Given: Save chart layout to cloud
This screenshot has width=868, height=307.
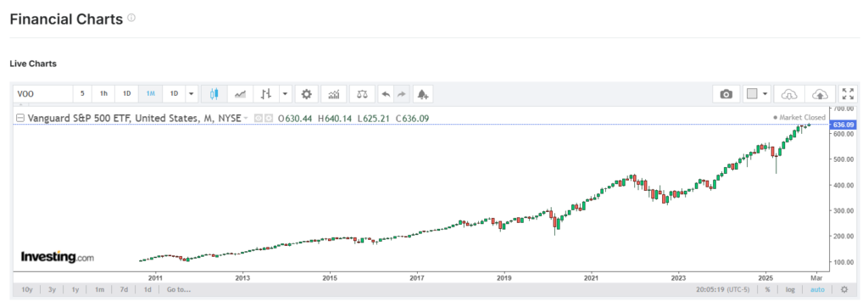Looking at the screenshot, I should [x=820, y=93].
